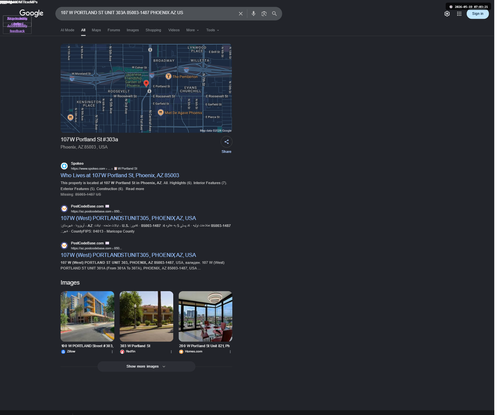
Task: Click the Homes.com source icon
Action: (181, 352)
